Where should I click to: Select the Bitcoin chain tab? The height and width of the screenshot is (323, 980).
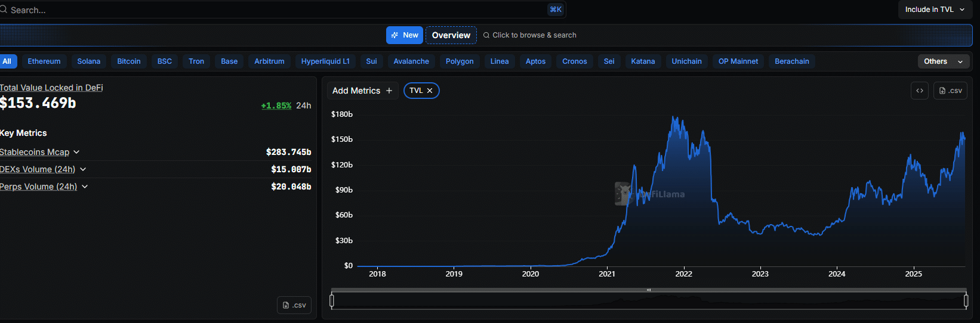click(129, 61)
